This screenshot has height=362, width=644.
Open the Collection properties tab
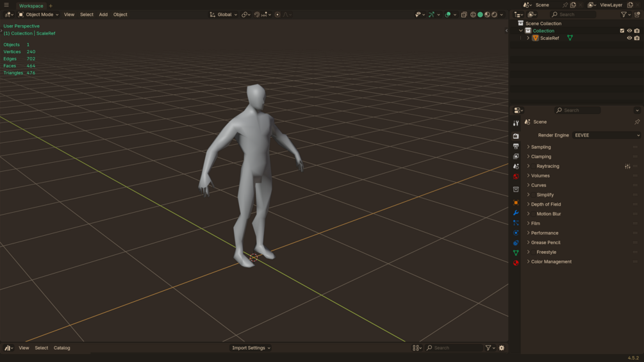tap(516, 189)
